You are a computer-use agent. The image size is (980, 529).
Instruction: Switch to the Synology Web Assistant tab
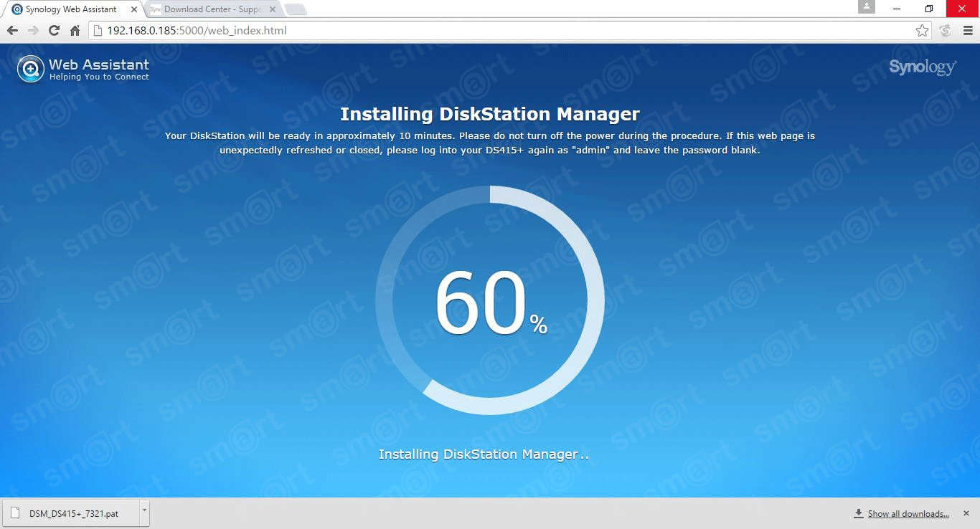tap(70, 9)
